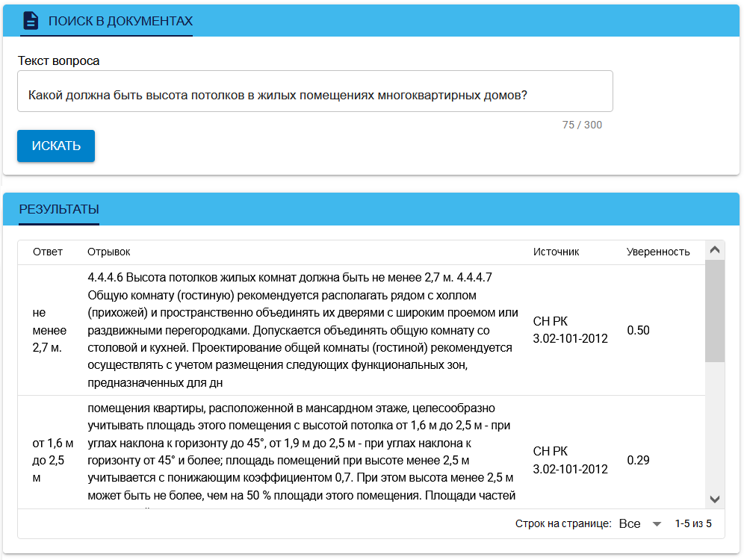Open the ПОИСК В ДОКУМЕНТАХ tab

coord(106,21)
